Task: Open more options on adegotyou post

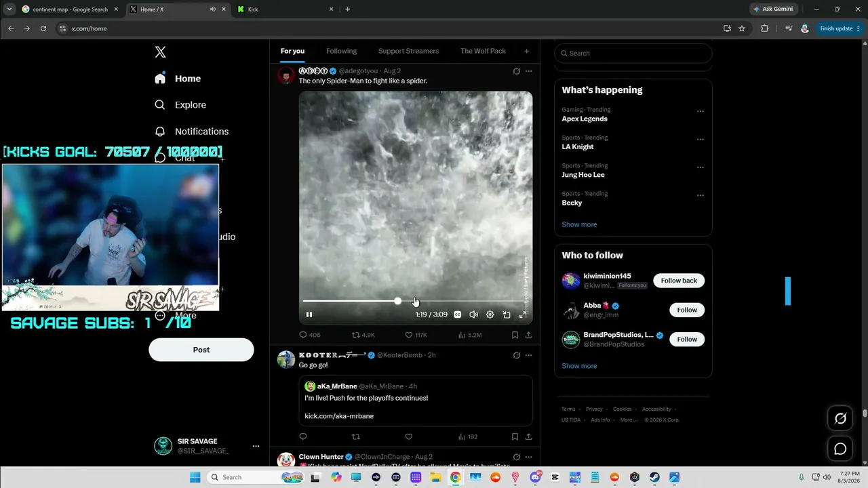Action: pos(528,71)
